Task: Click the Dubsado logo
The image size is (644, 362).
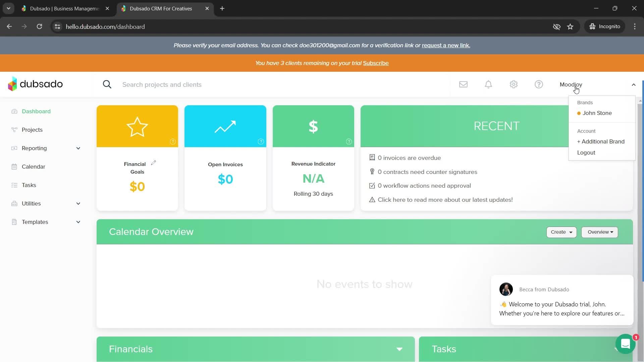Action: pyautogui.click(x=35, y=84)
